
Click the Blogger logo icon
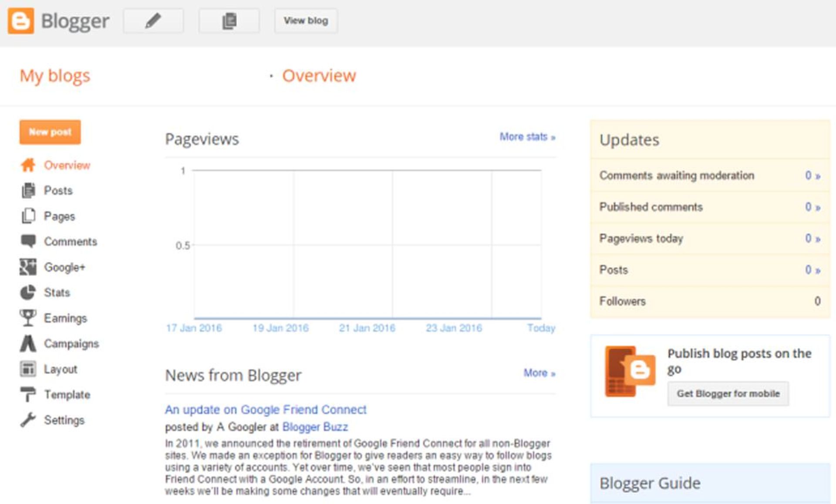(20, 21)
